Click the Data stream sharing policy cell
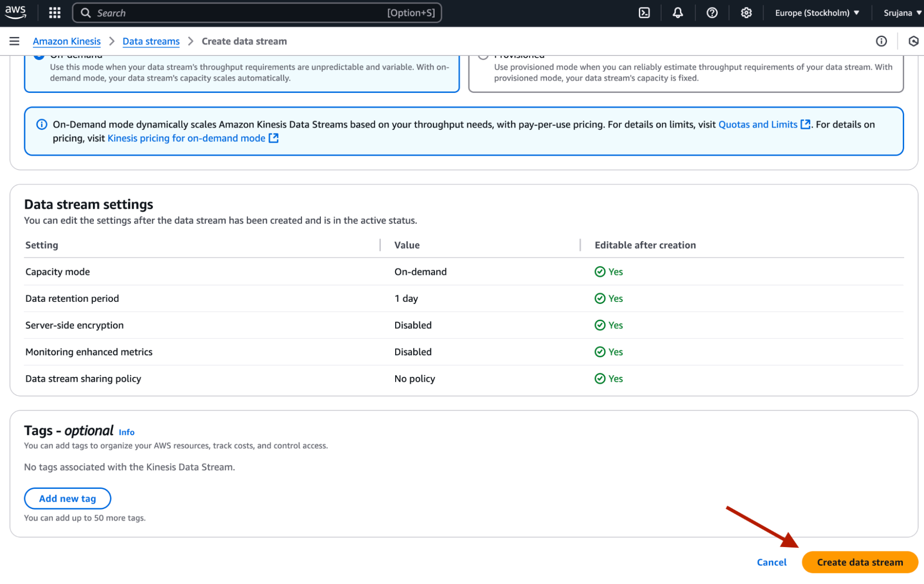 point(83,379)
